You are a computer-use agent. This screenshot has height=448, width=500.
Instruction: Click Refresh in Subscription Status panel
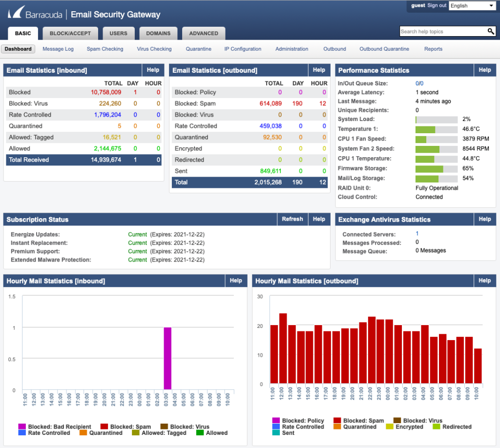pyautogui.click(x=292, y=219)
